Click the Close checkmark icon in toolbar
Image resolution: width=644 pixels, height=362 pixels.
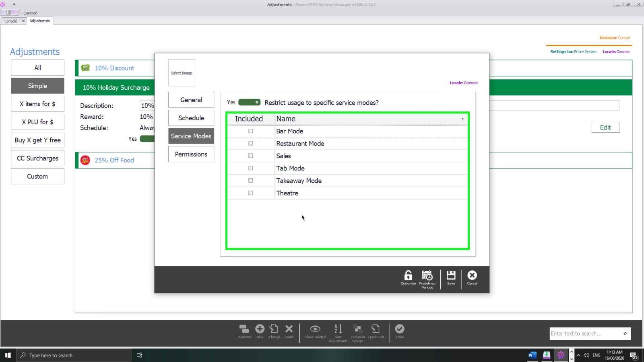pos(400,329)
